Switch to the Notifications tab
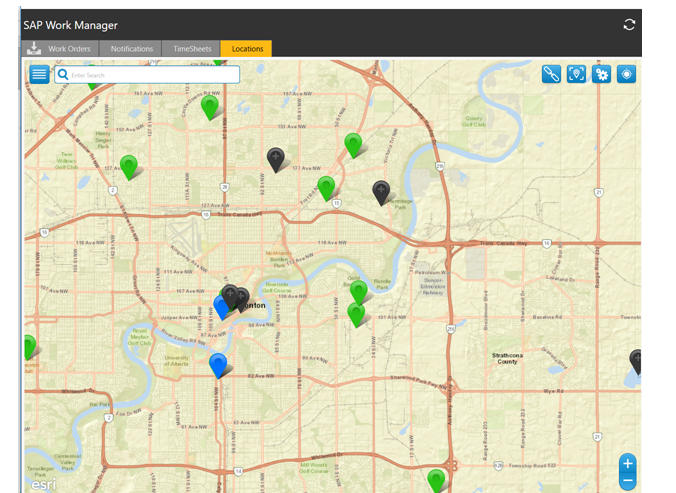Screen dimensions: 676x493 point(131,49)
